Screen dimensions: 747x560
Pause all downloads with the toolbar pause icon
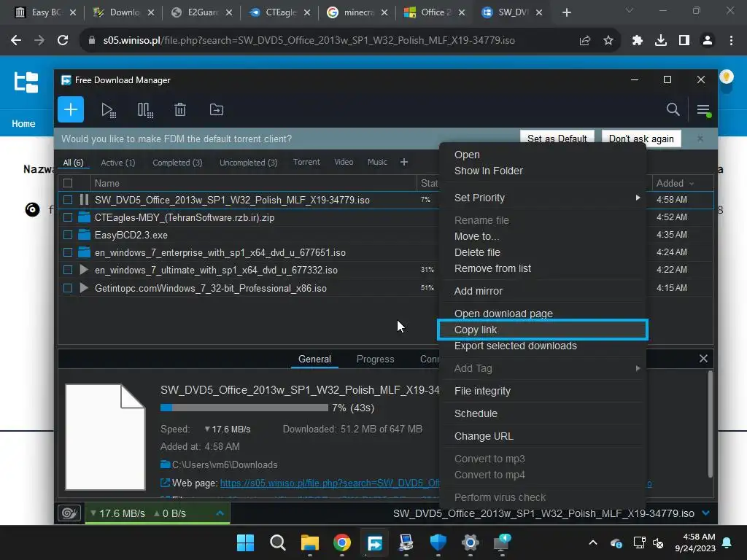[x=145, y=110]
